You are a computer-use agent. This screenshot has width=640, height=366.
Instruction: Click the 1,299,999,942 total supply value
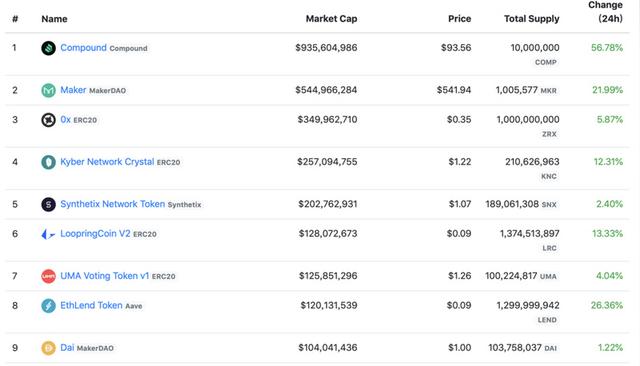click(528, 305)
